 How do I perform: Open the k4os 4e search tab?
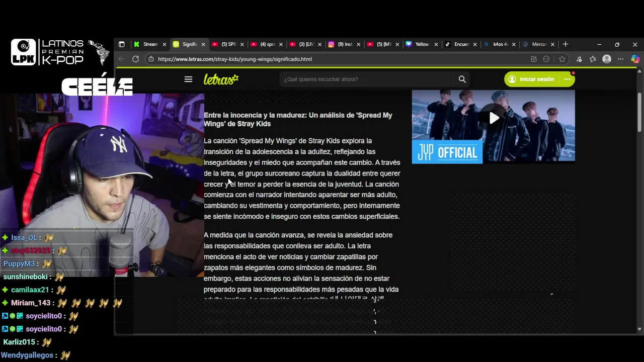(x=499, y=44)
